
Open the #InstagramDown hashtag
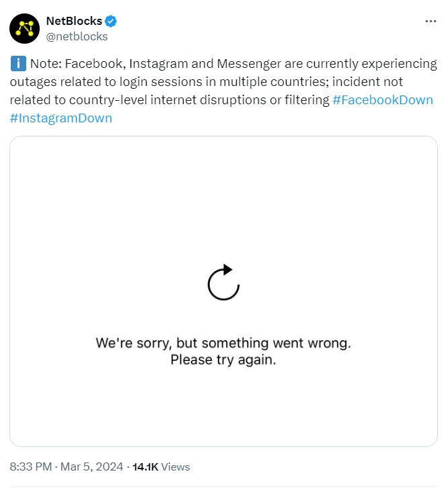(x=61, y=118)
